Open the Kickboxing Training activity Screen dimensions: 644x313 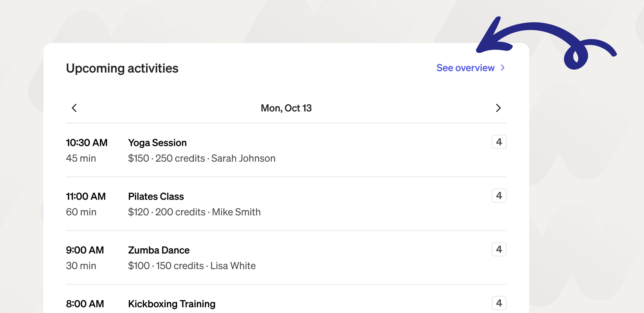pos(171,304)
